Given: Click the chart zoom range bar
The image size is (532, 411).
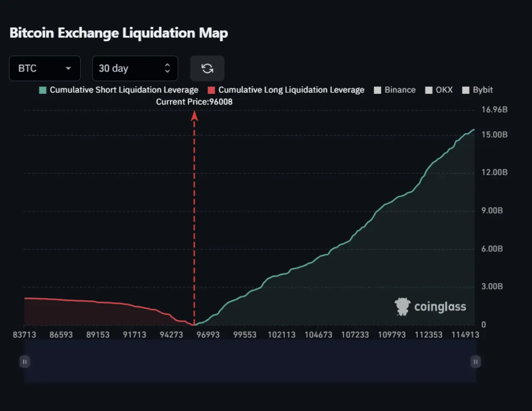Looking at the screenshot, I should coord(250,362).
